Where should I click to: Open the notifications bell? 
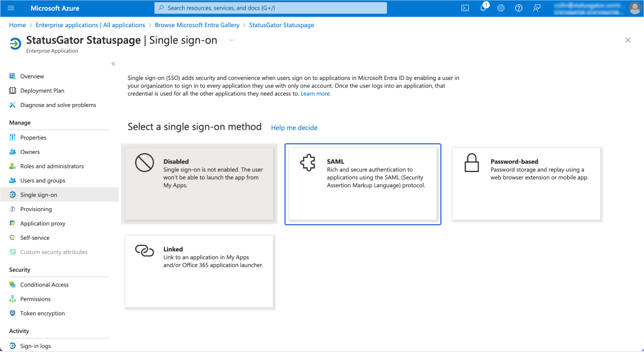pyautogui.click(x=483, y=8)
